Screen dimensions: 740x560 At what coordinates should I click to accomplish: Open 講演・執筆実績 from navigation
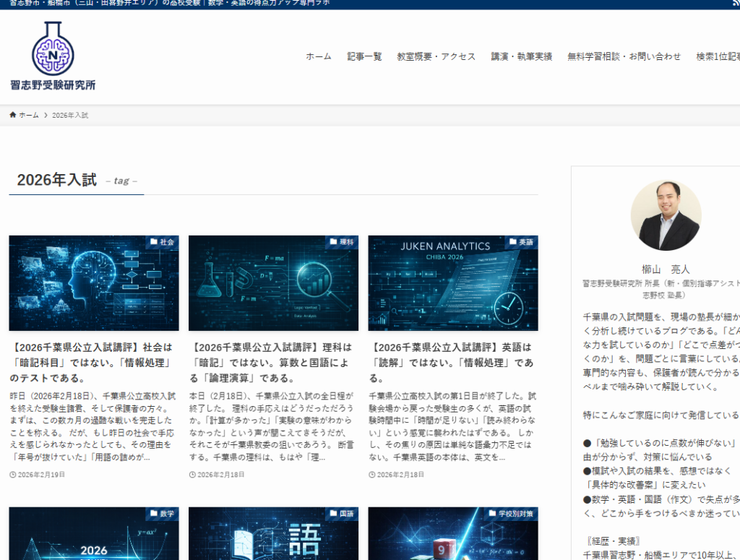(521, 56)
